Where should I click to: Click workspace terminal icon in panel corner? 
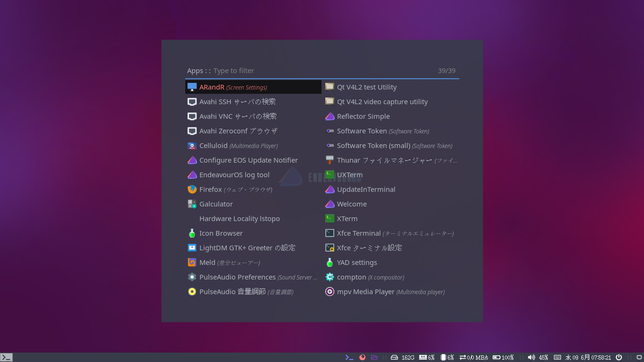coord(7,357)
